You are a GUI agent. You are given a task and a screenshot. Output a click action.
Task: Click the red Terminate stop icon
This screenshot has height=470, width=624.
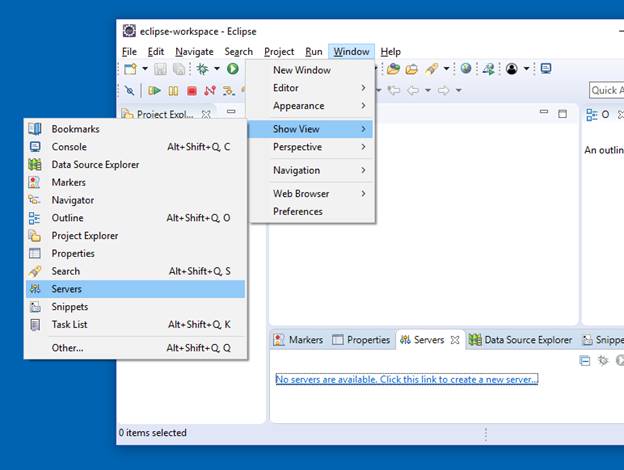point(191,91)
